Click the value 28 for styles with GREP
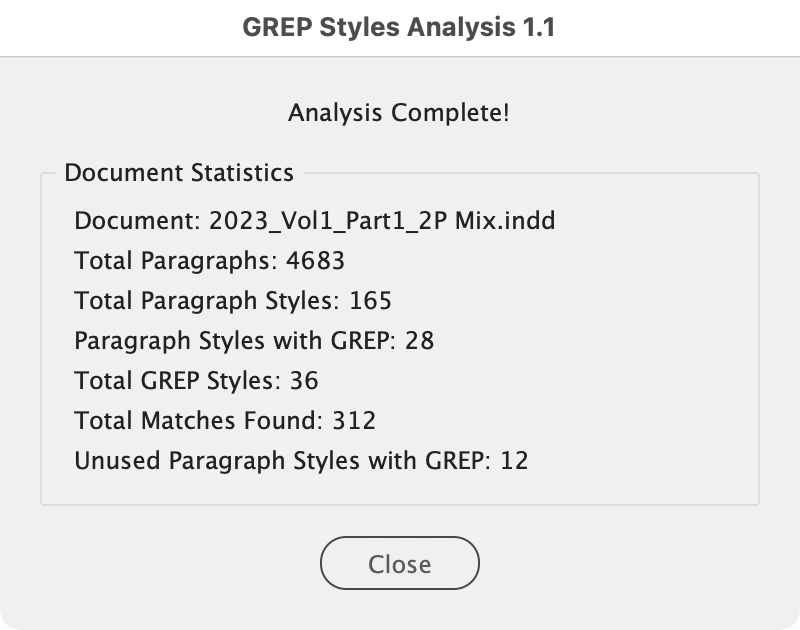800x630 pixels. click(420, 340)
